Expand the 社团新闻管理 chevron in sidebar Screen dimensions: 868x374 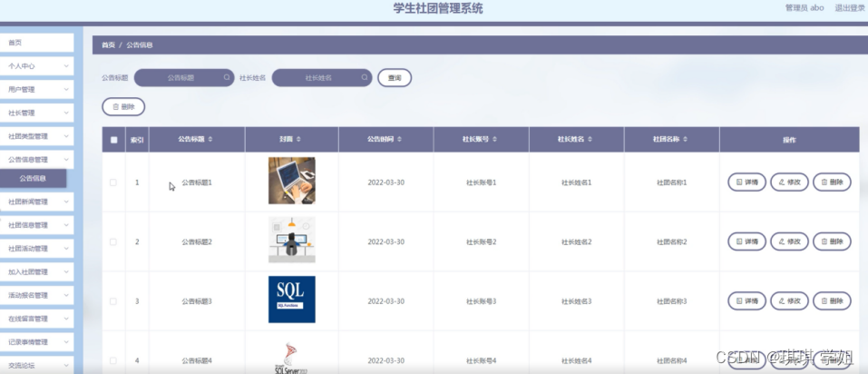(66, 202)
